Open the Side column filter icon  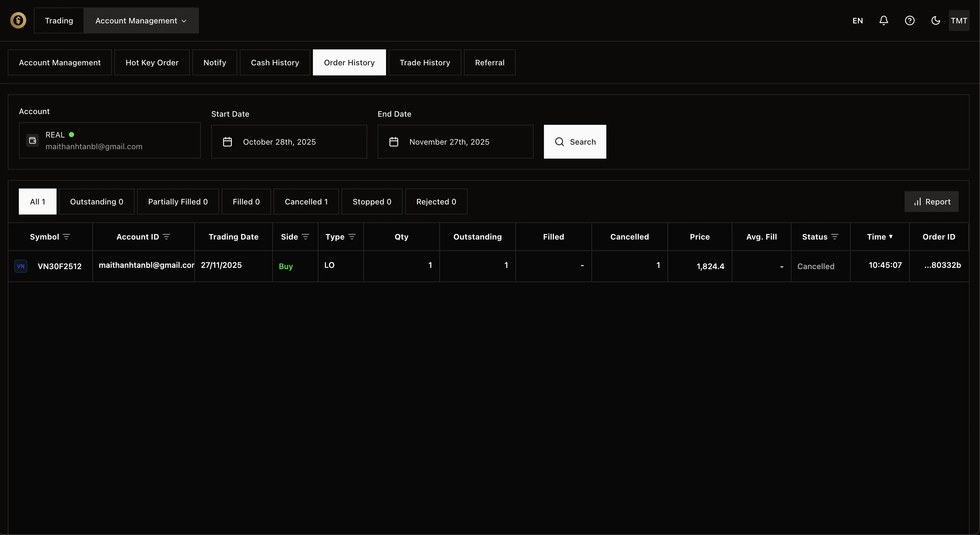[305, 237]
